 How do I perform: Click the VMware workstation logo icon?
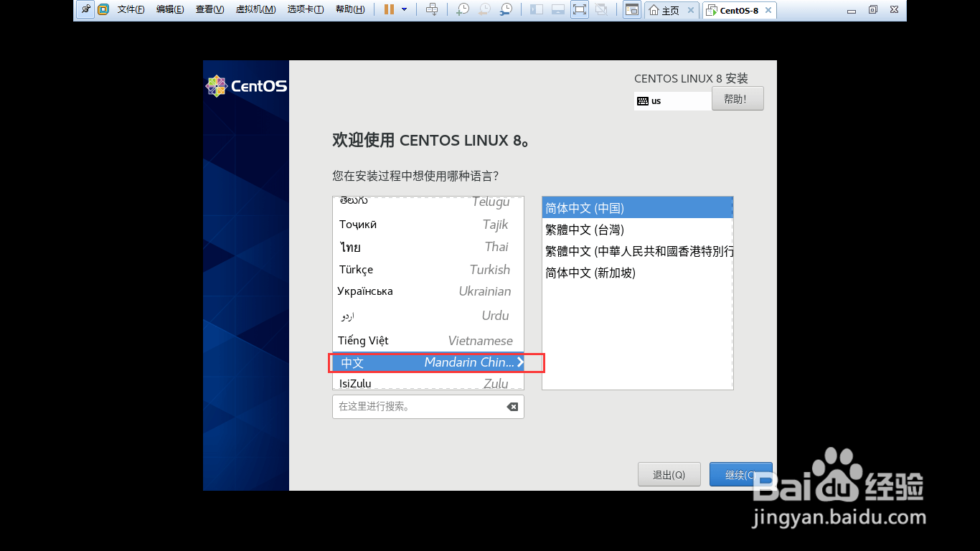click(x=103, y=10)
